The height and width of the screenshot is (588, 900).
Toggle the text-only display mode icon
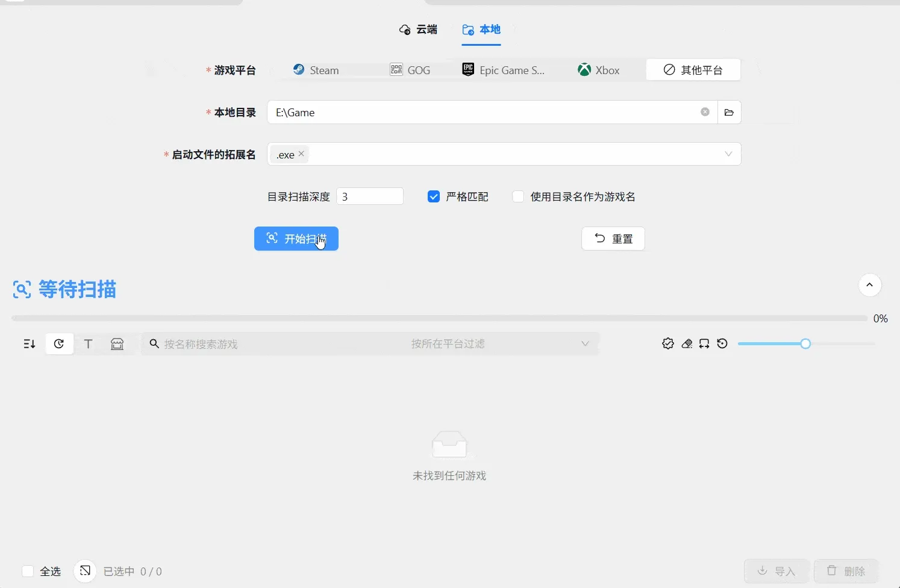[88, 343]
